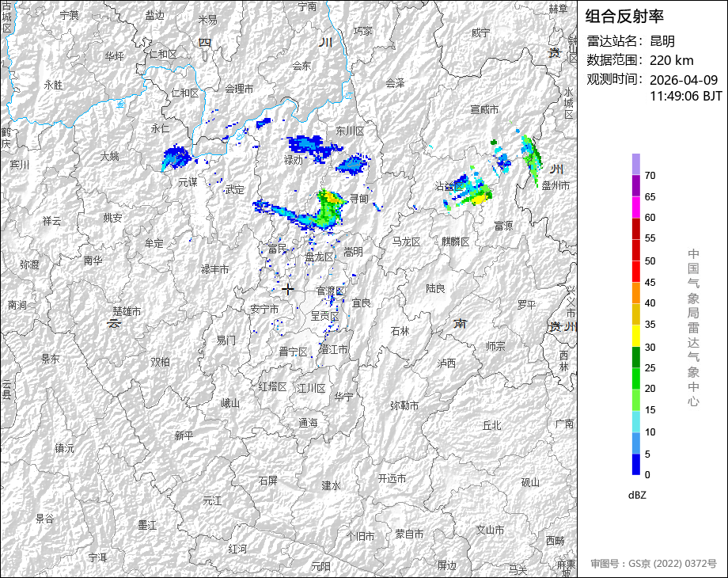Click the lavender top swatch above 70

tap(636, 164)
